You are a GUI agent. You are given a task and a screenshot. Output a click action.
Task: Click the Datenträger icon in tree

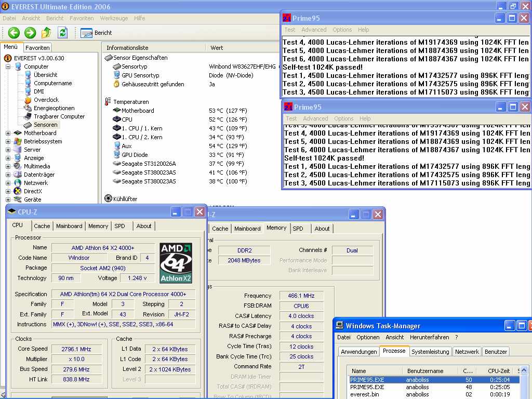coord(18,175)
